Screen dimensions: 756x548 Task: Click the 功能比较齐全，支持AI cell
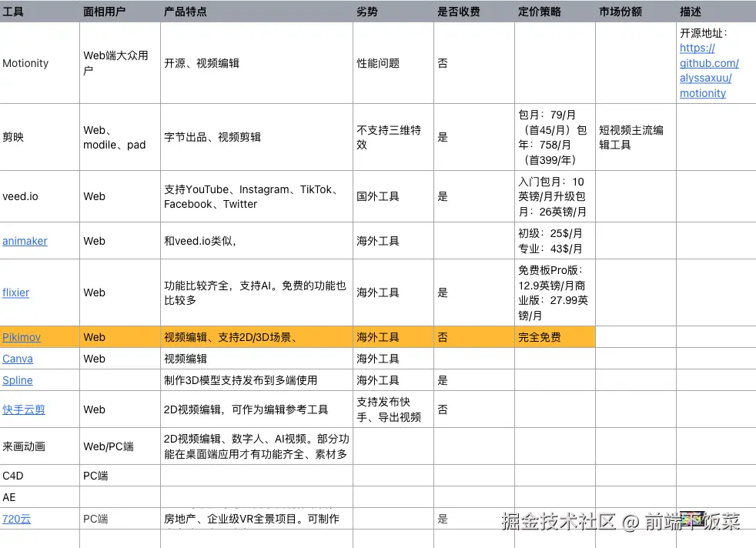pos(256,292)
